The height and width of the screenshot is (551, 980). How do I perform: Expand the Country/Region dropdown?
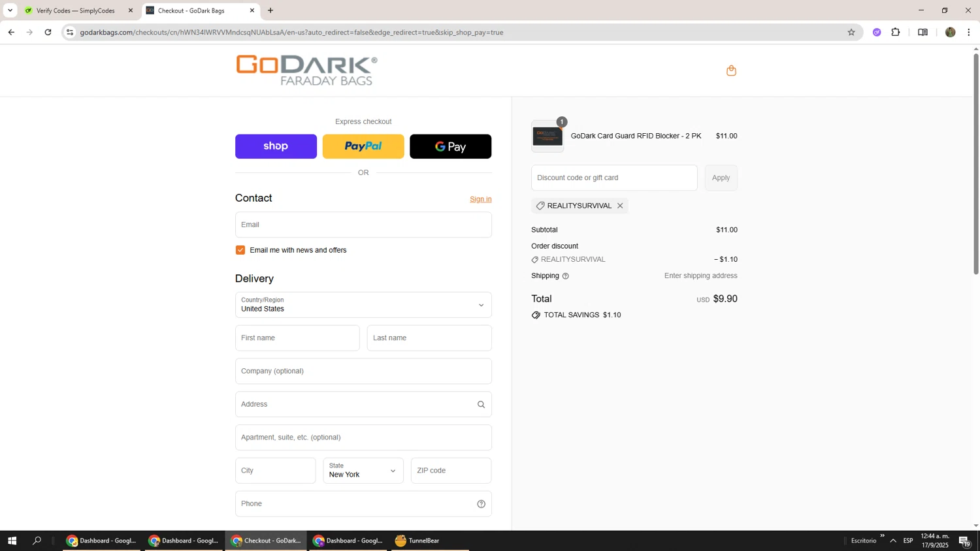click(363, 305)
